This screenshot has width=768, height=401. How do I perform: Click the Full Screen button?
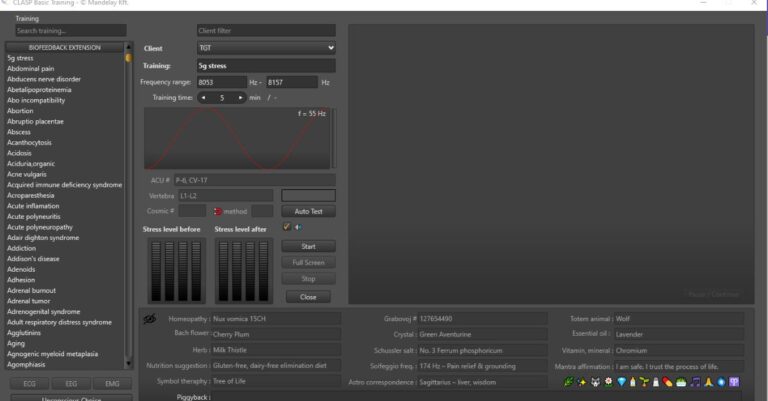309,262
